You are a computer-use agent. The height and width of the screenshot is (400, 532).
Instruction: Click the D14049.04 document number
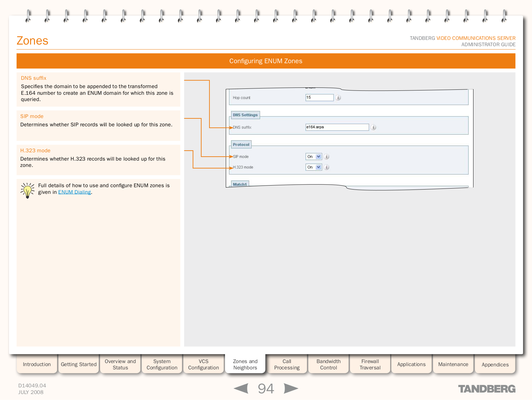pyautogui.click(x=32, y=386)
